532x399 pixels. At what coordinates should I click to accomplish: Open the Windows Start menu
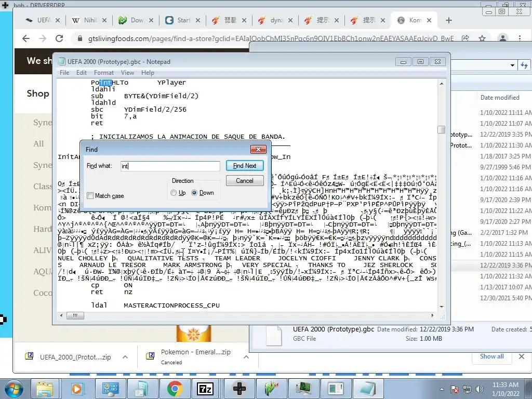14,389
